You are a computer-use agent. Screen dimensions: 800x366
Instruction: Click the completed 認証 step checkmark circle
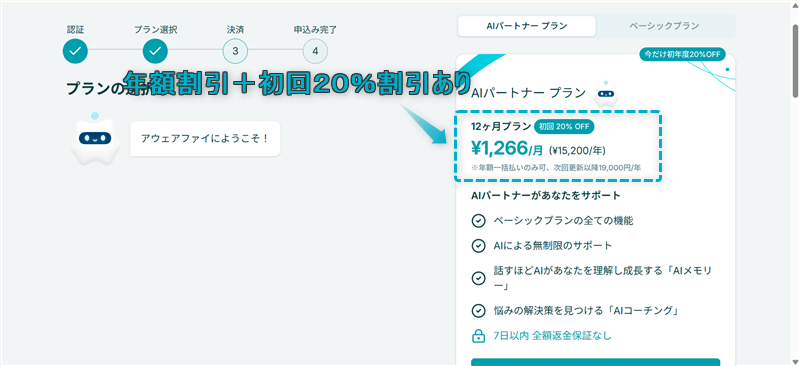click(76, 51)
